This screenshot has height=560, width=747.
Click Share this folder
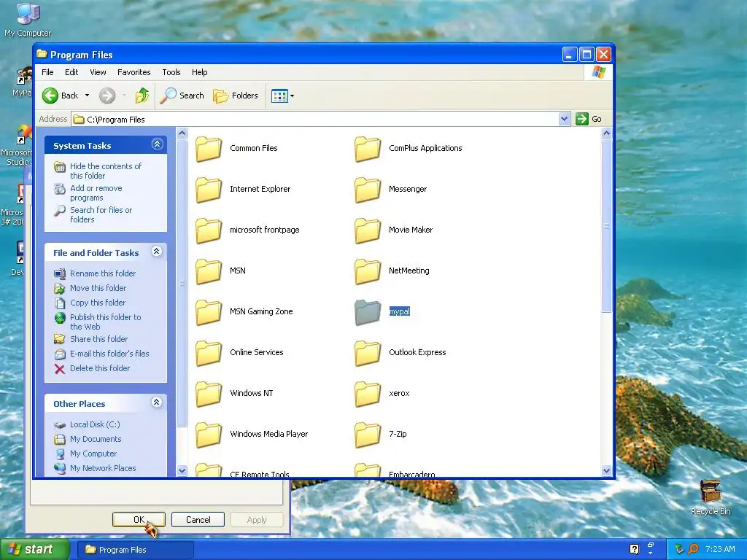99,339
